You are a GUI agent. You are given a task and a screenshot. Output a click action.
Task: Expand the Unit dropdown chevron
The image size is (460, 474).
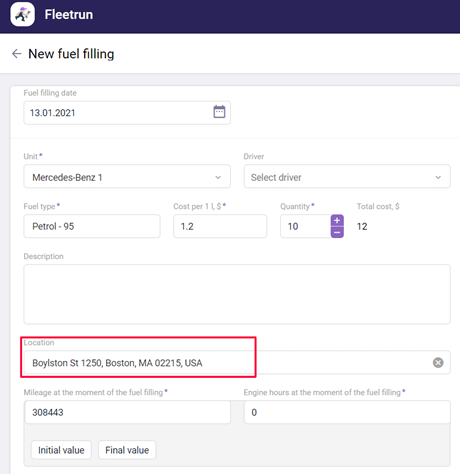tap(218, 177)
